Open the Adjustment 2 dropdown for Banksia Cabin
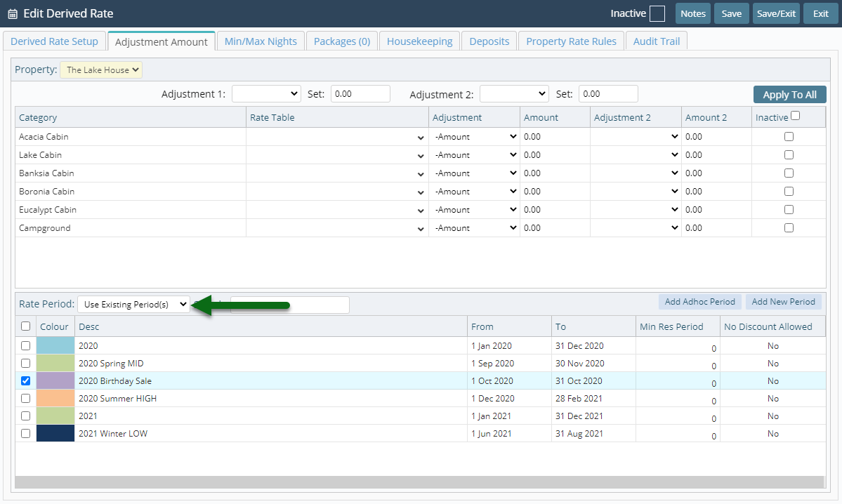Image resolution: width=842 pixels, height=504 pixels. (636, 173)
